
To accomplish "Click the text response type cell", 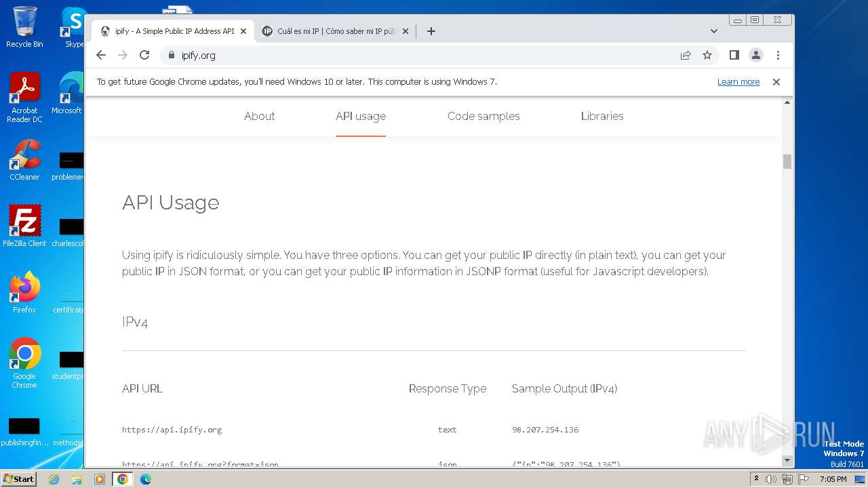I will pyautogui.click(x=448, y=430).
